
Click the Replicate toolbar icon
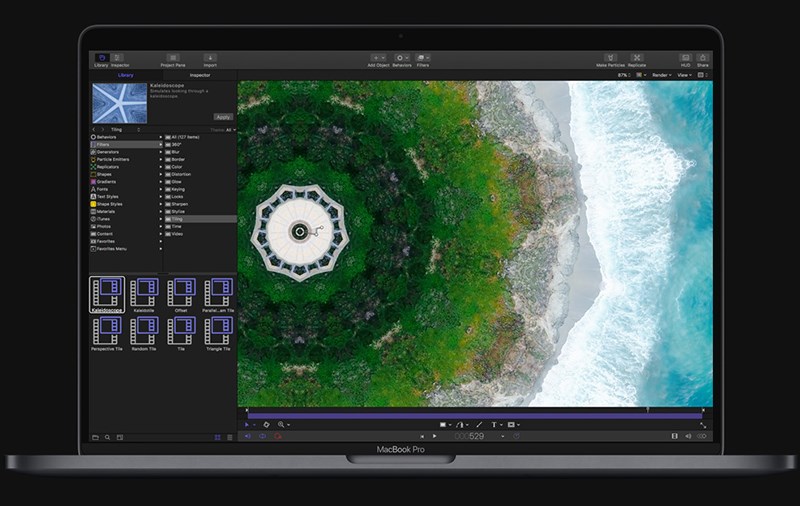click(637, 58)
